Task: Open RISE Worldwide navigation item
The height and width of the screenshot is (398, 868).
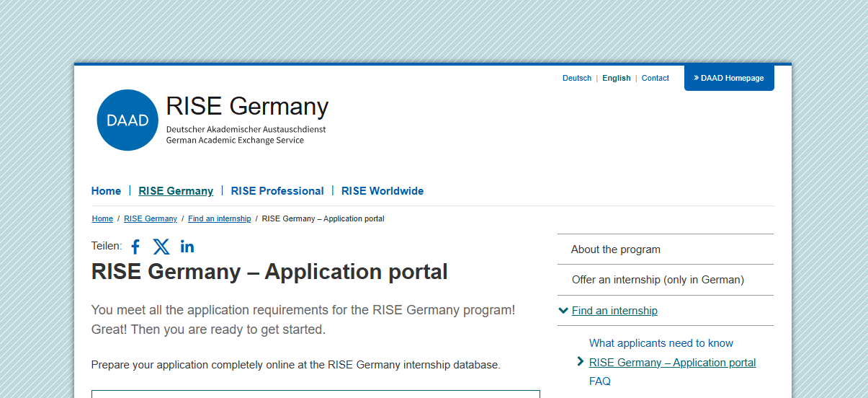Action: click(x=382, y=191)
